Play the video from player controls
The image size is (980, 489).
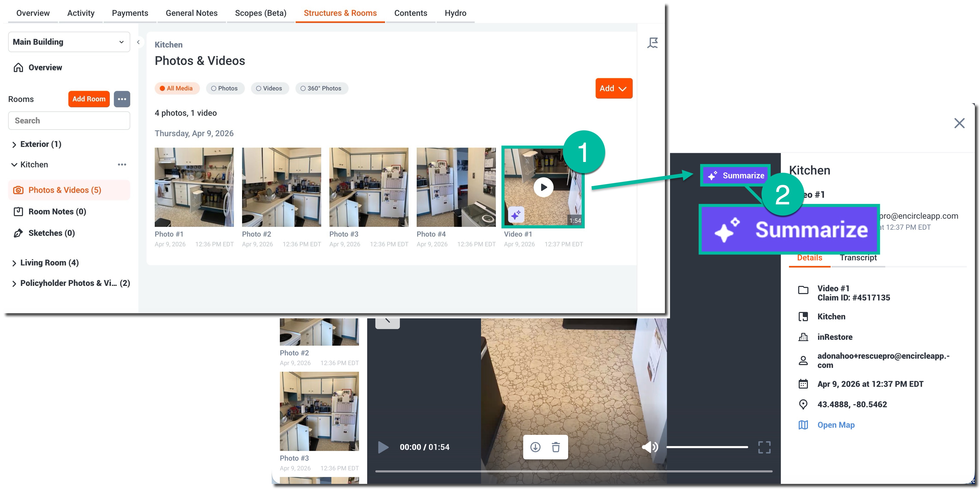383,447
